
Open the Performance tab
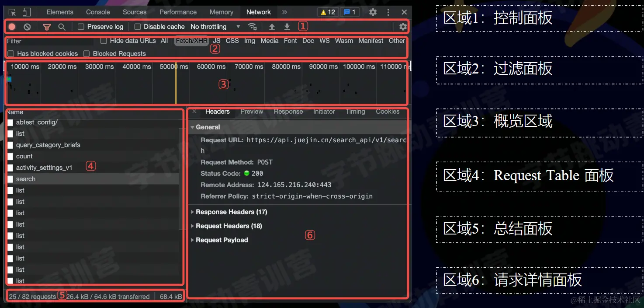178,12
